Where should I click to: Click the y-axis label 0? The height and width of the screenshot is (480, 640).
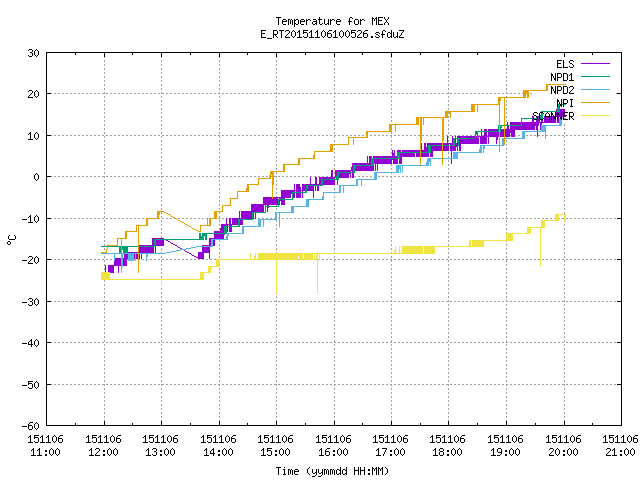[37, 177]
